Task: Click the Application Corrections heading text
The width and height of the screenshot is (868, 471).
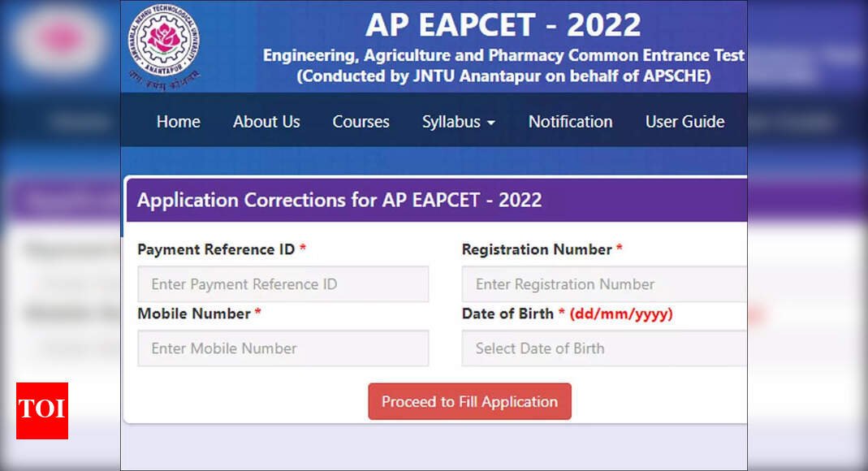Action: (339, 200)
